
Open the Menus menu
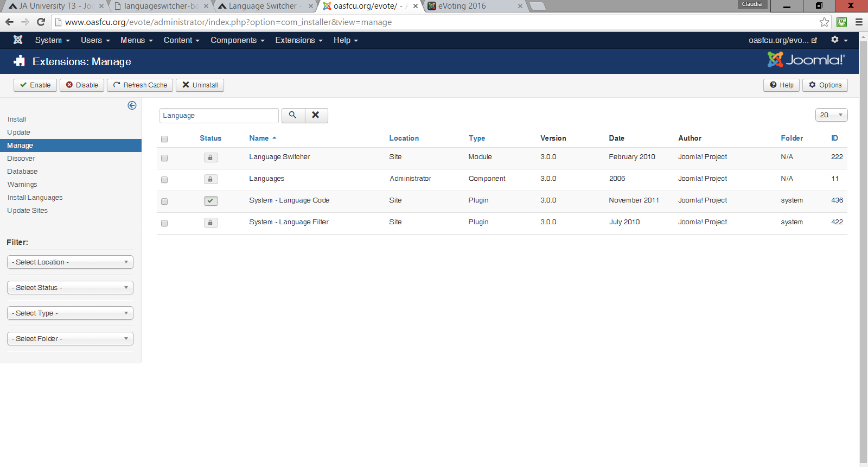(x=137, y=40)
